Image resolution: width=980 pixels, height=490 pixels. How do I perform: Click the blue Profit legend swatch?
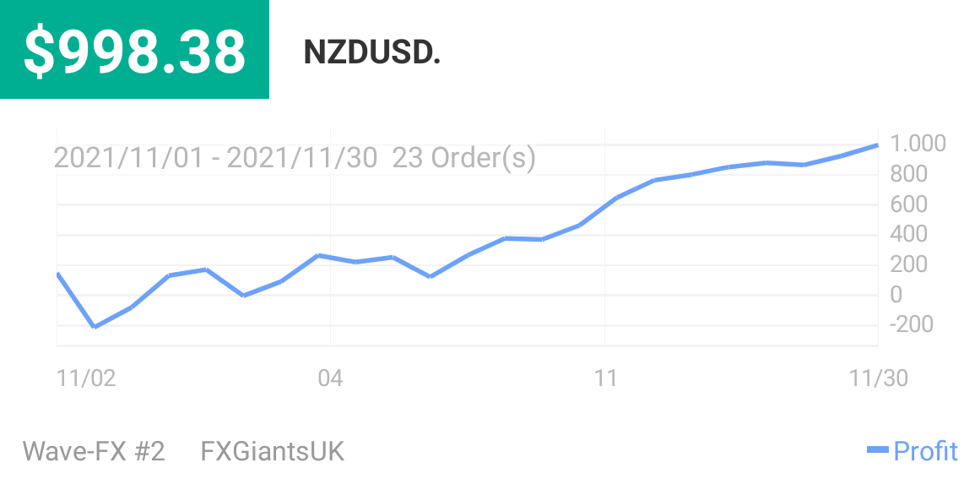coord(878,451)
